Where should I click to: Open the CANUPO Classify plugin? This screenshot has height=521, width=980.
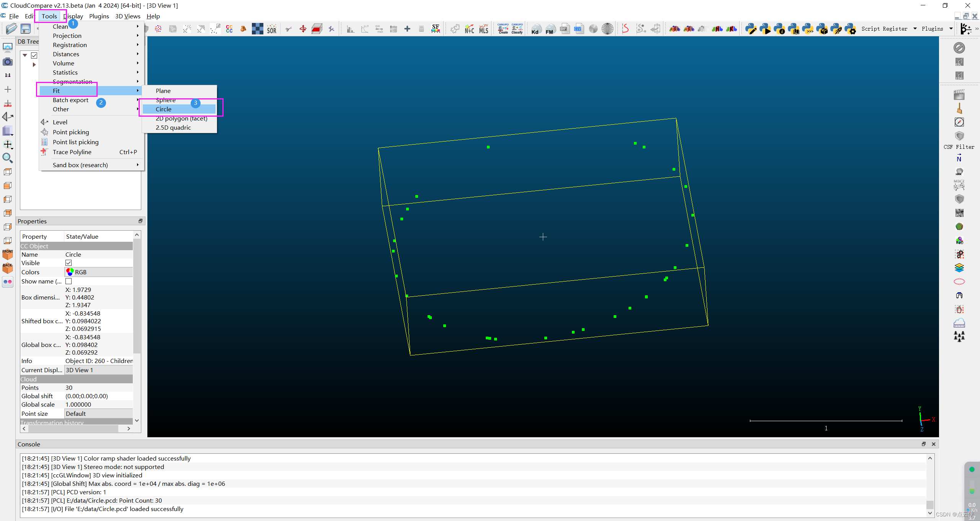(517, 29)
